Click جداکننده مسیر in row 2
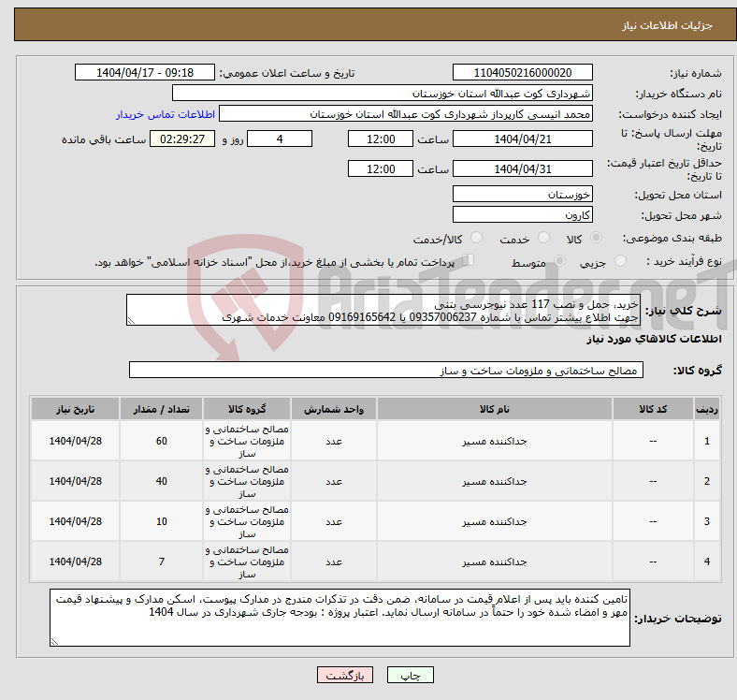This screenshot has height=700, width=737. tap(494, 481)
